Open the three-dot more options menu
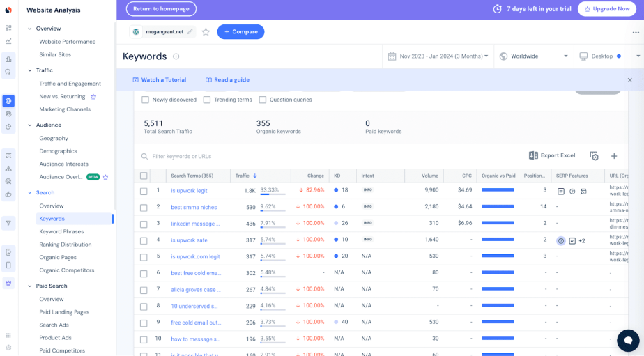This screenshot has height=356, width=644. 636,33
